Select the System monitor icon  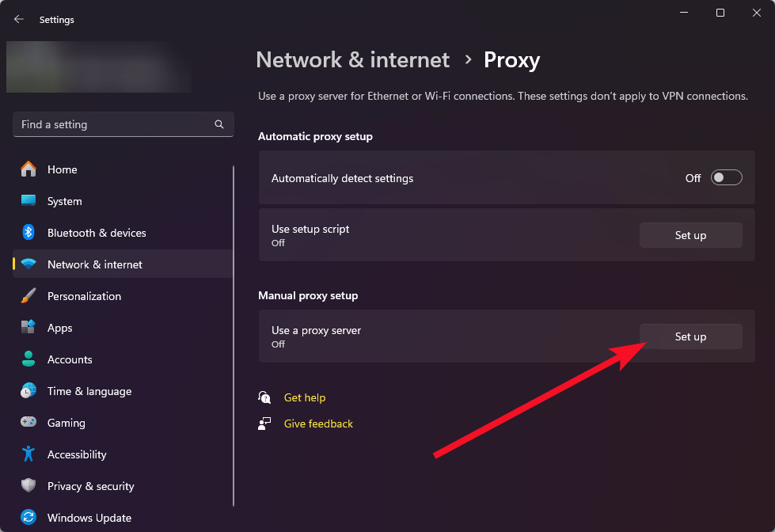[x=28, y=201]
